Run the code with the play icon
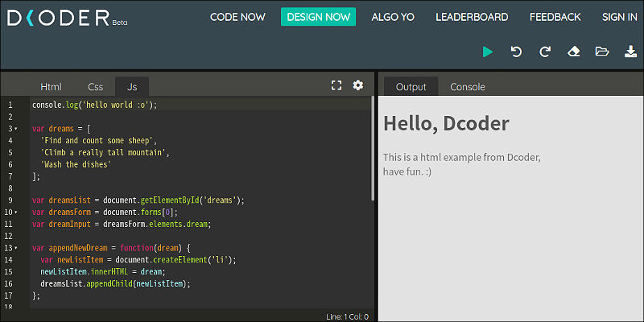Viewport: 644px width, 322px height. click(488, 52)
